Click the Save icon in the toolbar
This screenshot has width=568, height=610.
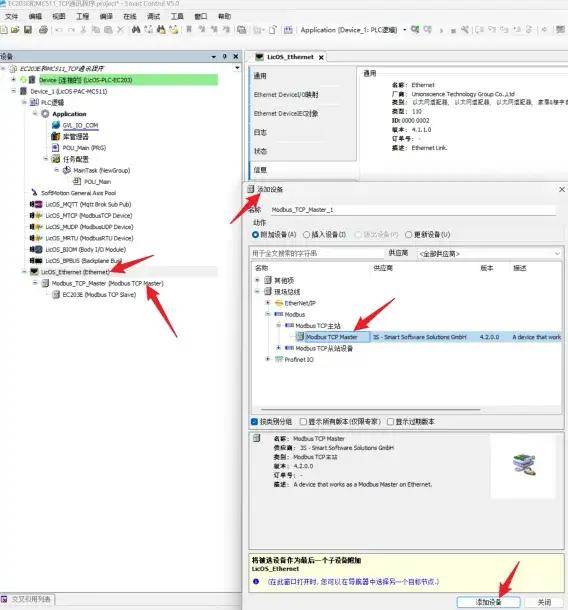pos(28,30)
